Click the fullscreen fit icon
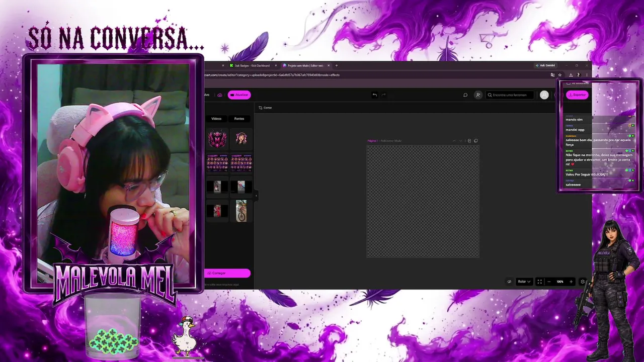 (x=539, y=282)
